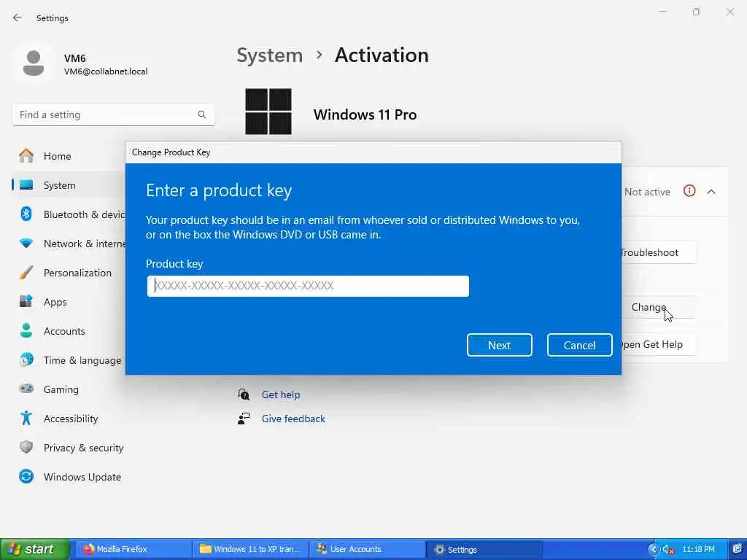Open Personalization settings category
This screenshot has width=747, height=560.
(x=77, y=273)
